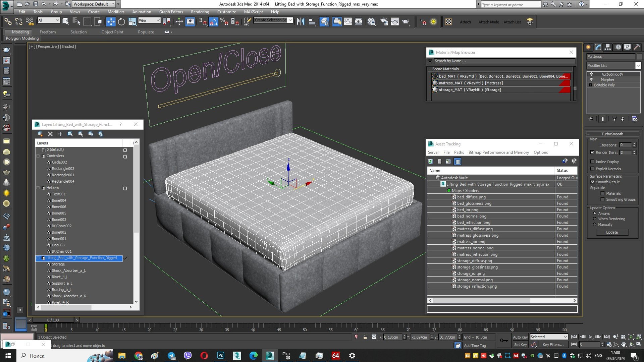The width and height of the screenshot is (644, 362).
Task: Open the Hierarchy command panel tab
Action: click(607, 47)
